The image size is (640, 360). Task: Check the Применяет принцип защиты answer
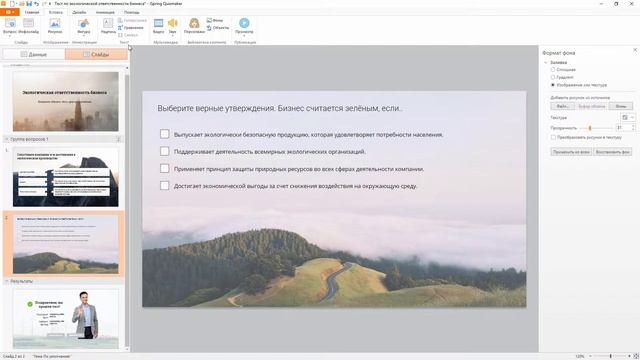(164, 168)
